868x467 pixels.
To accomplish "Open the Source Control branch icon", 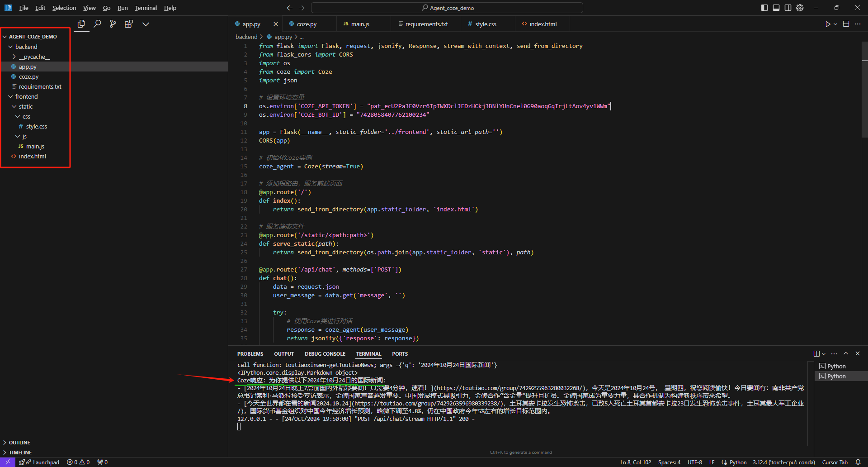I will tap(113, 24).
